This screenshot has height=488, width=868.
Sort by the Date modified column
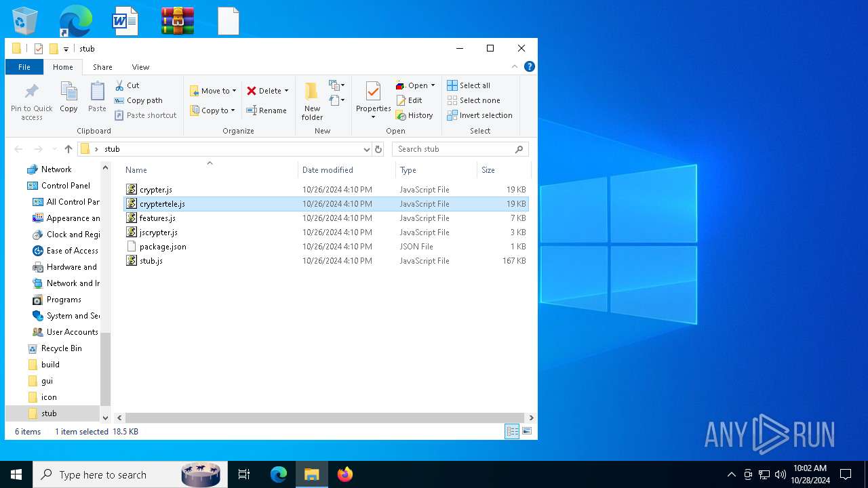(x=347, y=170)
